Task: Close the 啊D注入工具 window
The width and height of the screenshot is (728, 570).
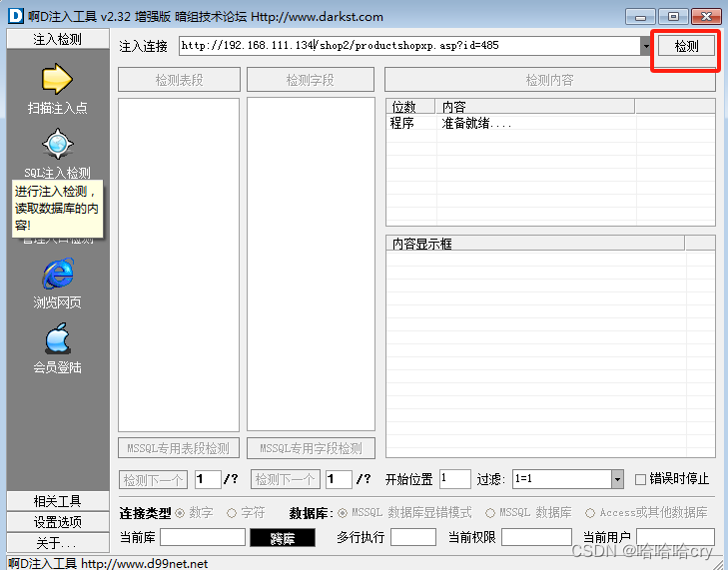Action: 706,17
